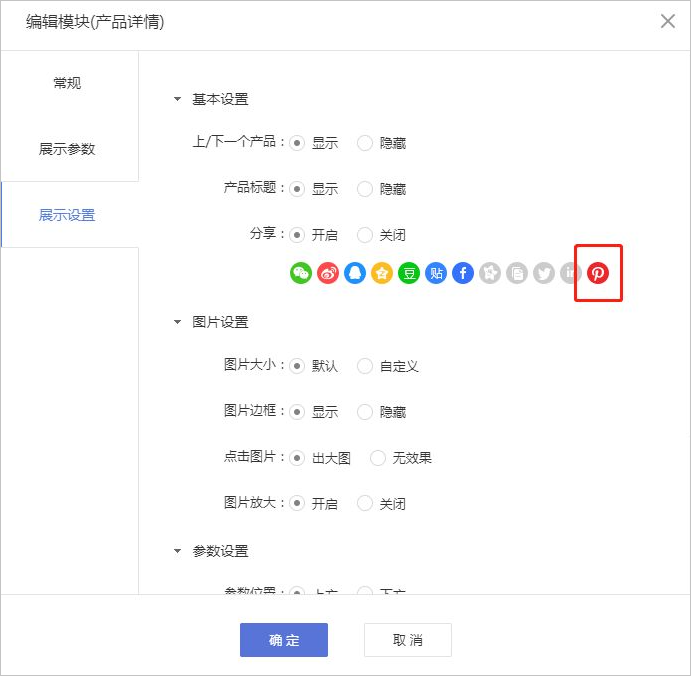This screenshot has width=691, height=676.
Task: Choose 默认 for 图片大小
Action: point(297,366)
